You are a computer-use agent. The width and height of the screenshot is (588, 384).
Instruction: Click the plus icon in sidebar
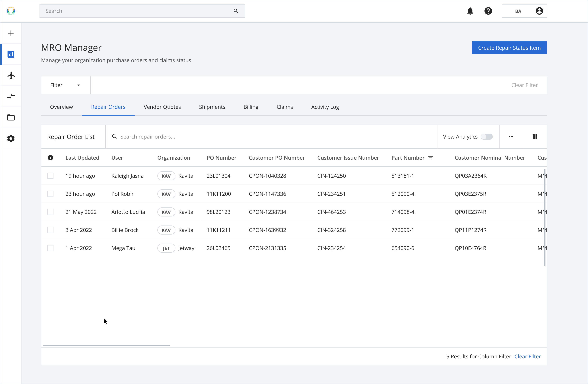tap(11, 33)
